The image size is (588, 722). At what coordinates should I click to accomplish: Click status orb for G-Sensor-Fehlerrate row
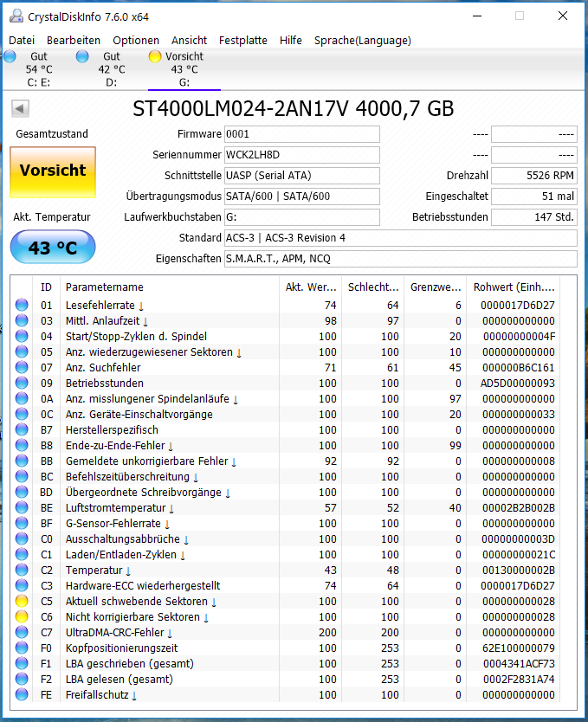point(22,523)
